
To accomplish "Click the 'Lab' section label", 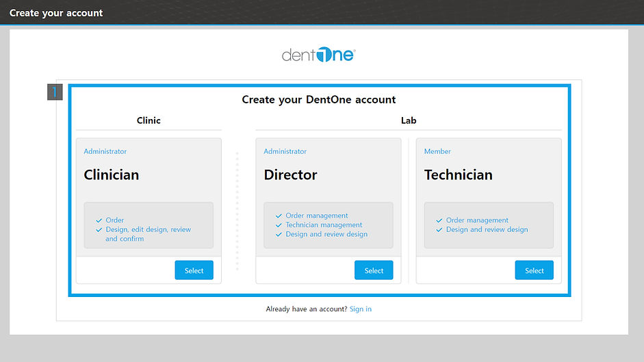I will click(409, 120).
